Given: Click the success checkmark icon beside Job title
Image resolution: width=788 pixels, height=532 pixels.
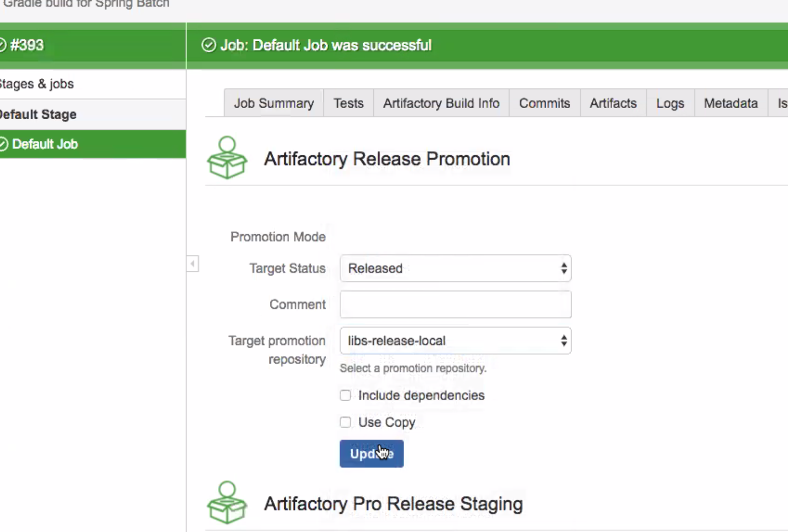Looking at the screenshot, I should (x=209, y=45).
